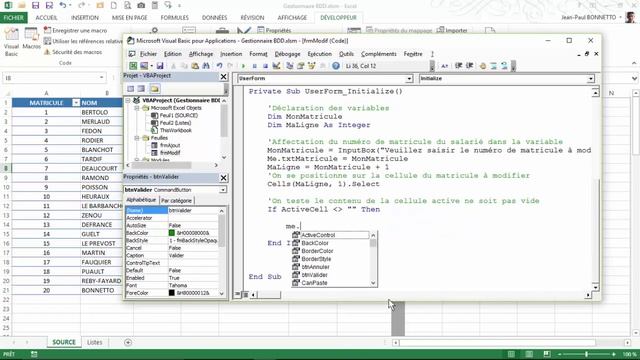Open the Insert UserForm dropdown arrow
The width and height of the screenshot is (640, 360).
point(151,66)
